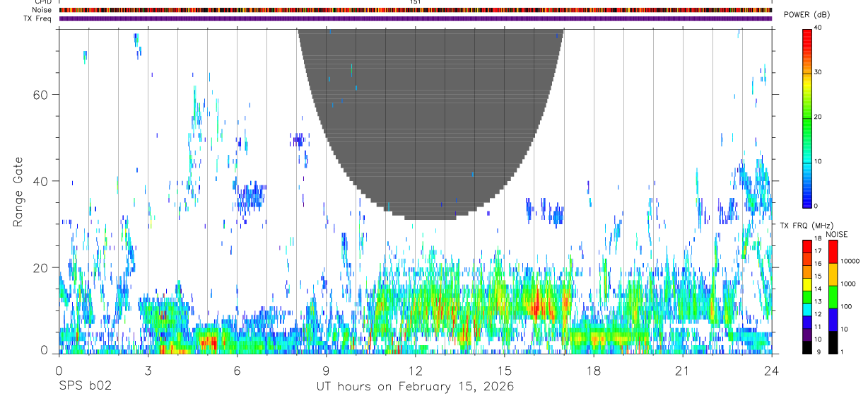Click the 21 tick on UT hours axis
The width and height of the screenshot is (868, 401).
tap(682, 370)
